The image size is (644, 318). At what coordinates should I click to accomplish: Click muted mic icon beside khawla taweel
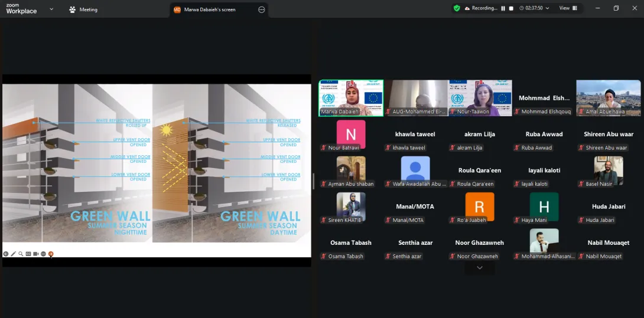(388, 147)
